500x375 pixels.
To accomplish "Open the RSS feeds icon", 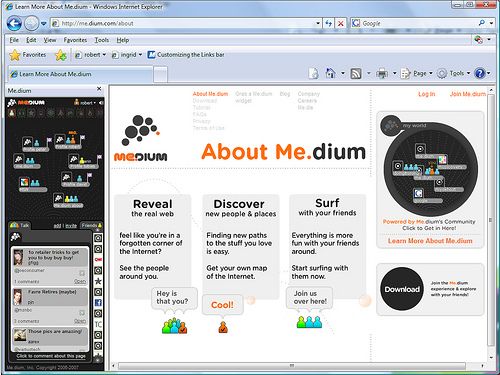I will point(356,73).
